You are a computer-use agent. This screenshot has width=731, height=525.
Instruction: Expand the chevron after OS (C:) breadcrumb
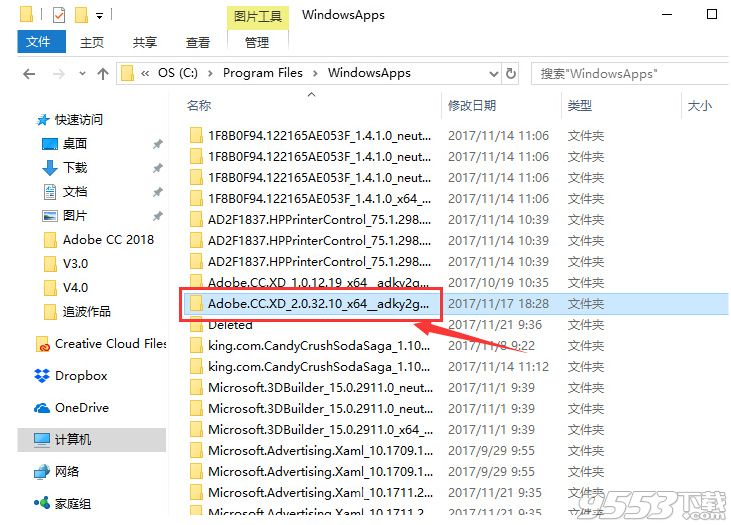(211, 74)
